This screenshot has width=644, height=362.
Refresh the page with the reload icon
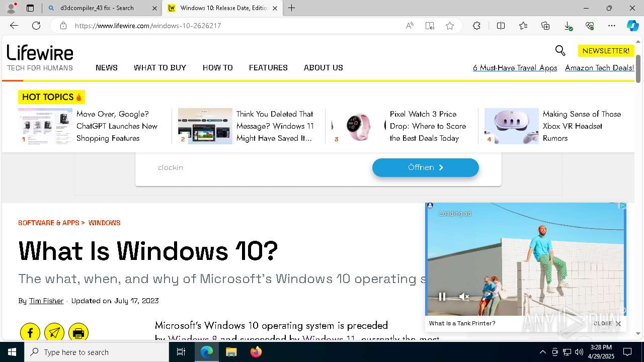pyautogui.click(x=36, y=26)
